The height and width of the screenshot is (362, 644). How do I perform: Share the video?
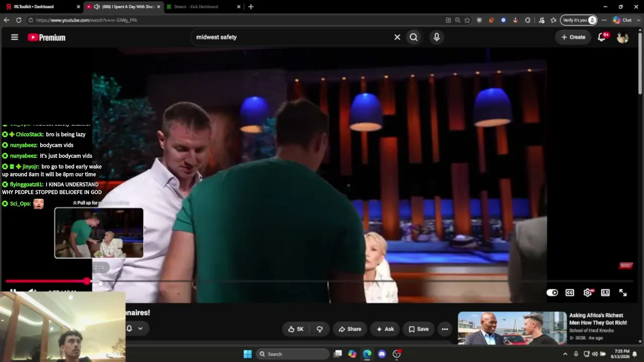coord(350,329)
